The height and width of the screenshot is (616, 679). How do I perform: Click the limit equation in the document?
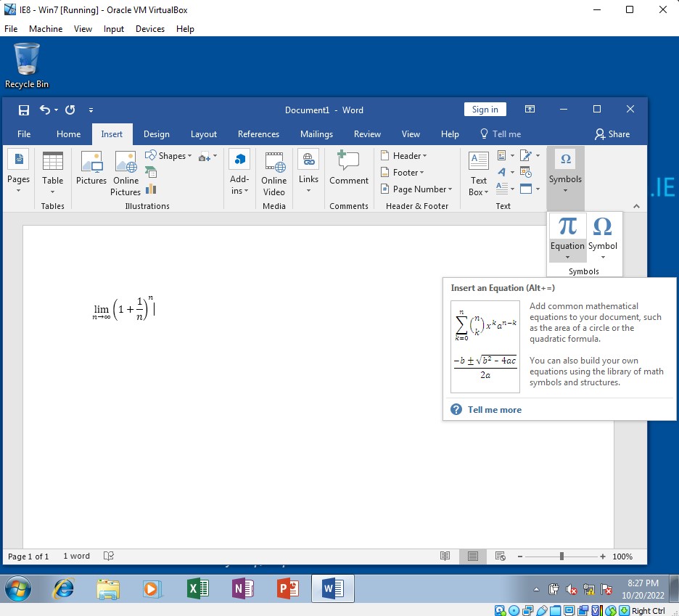tap(123, 309)
